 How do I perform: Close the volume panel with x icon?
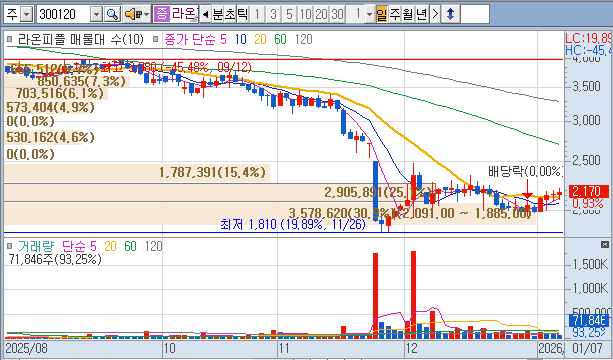tap(605, 245)
